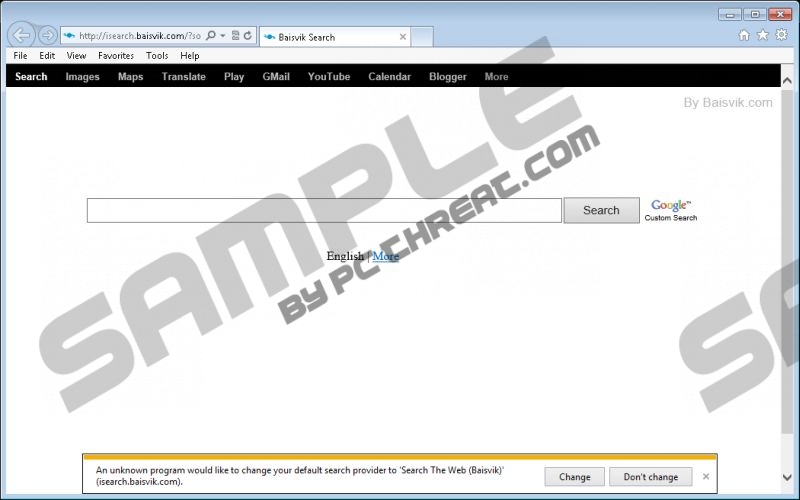Image resolution: width=800 pixels, height=500 pixels.
Task: Click the browser Forward arrow button
Action: click(47, 36)
